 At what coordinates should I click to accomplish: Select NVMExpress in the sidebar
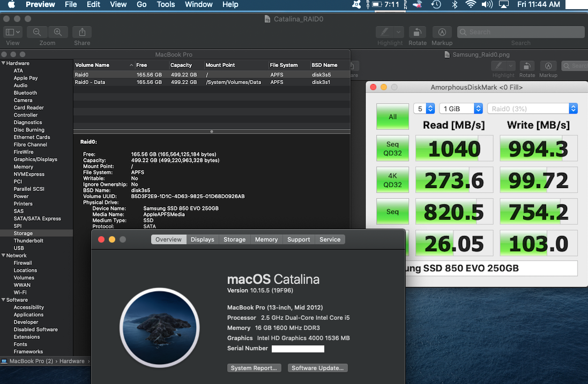point(29,174)
